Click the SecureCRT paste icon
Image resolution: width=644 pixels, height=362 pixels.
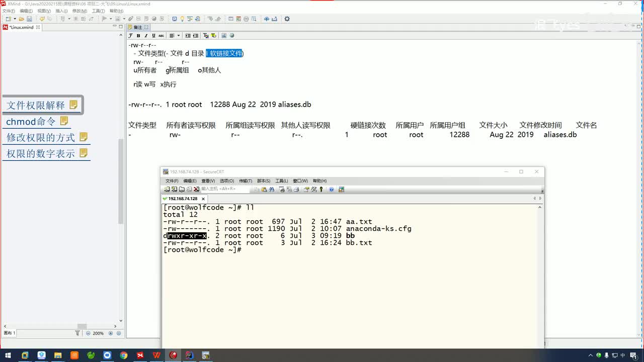click(x=264, y=190)
